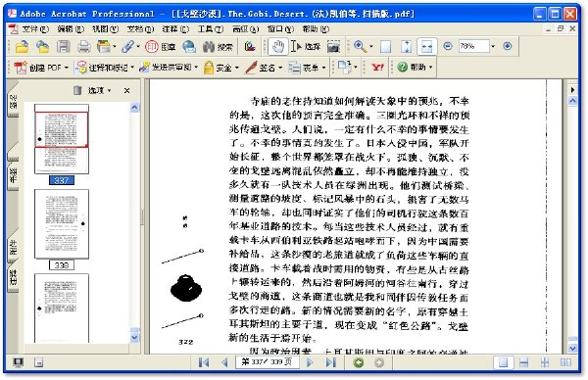Open the Organizer icon's dropdown arrow
This screenshot has height=380, width=588.
point(115,46)
